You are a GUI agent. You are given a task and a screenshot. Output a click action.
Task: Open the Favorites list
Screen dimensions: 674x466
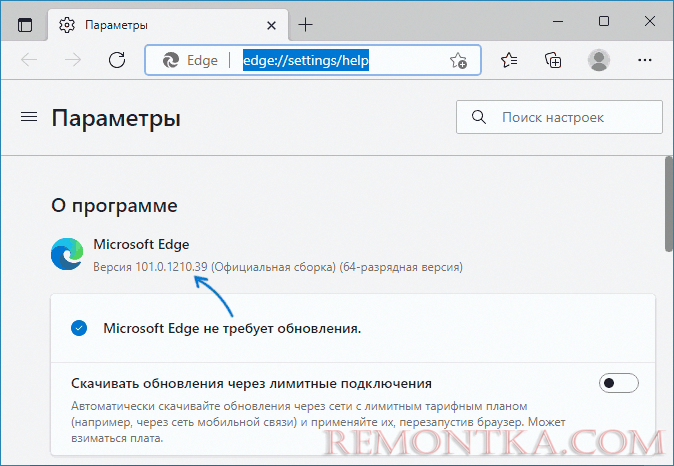pyautogui.click(x=509, y=60)
